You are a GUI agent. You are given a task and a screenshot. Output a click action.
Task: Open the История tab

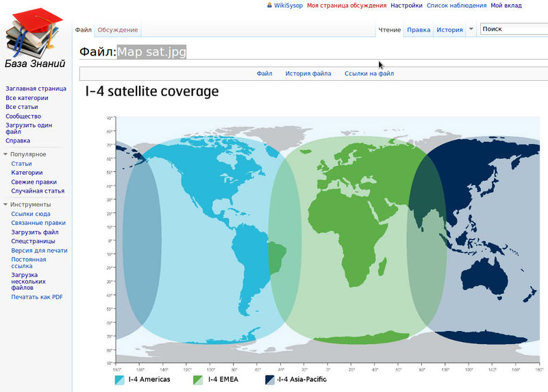pyautogui.click(x=449, y=29)
